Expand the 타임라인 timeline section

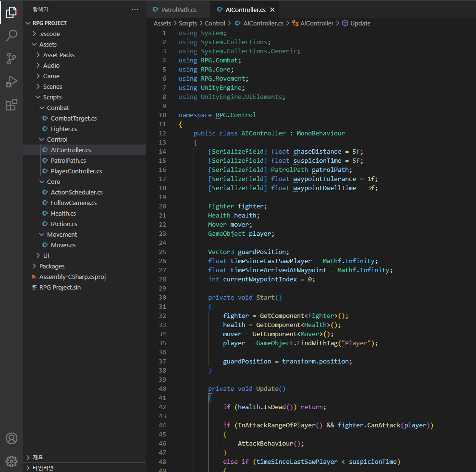click(x=43, y=468)
